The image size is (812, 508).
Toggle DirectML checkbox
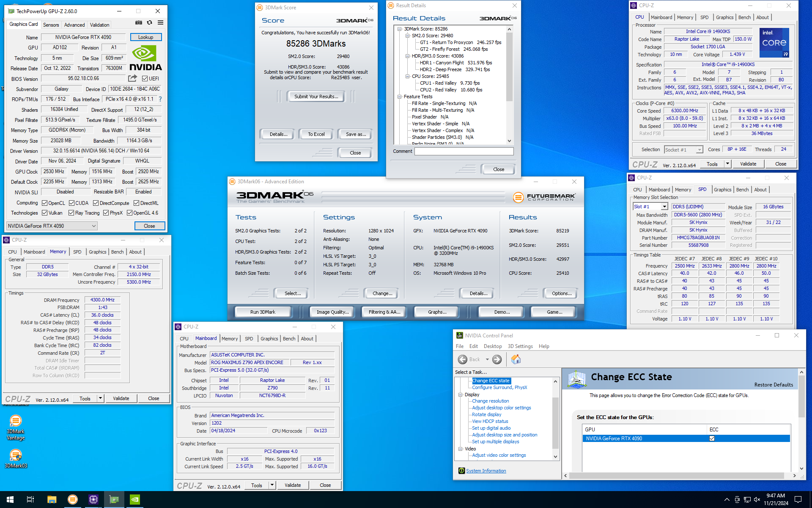point(136,203)
